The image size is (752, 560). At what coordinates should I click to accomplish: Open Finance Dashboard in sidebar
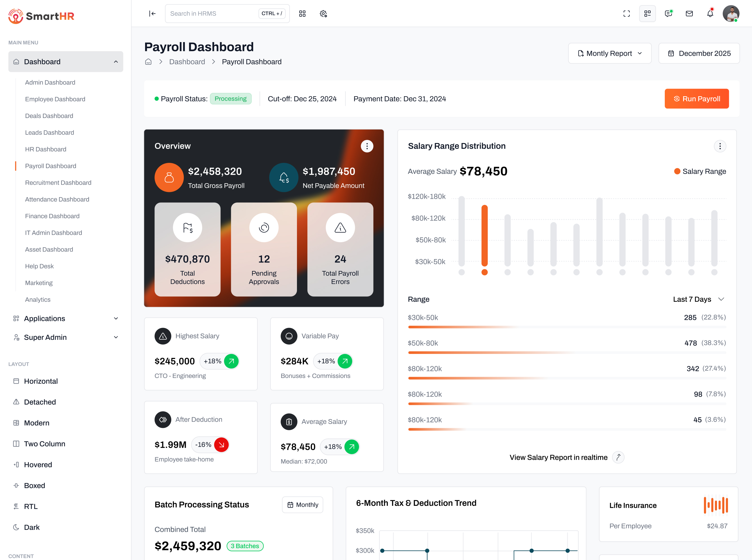click(52, 216)
